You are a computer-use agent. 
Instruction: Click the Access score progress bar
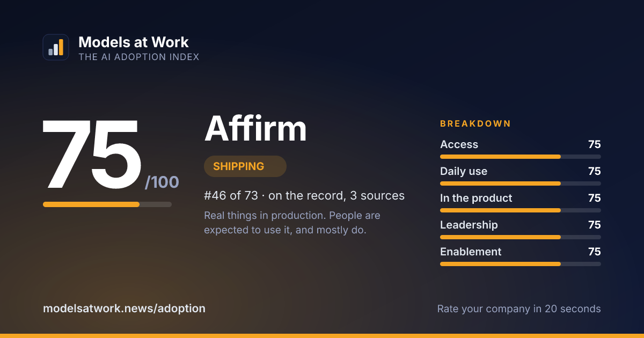pos(521,157)
